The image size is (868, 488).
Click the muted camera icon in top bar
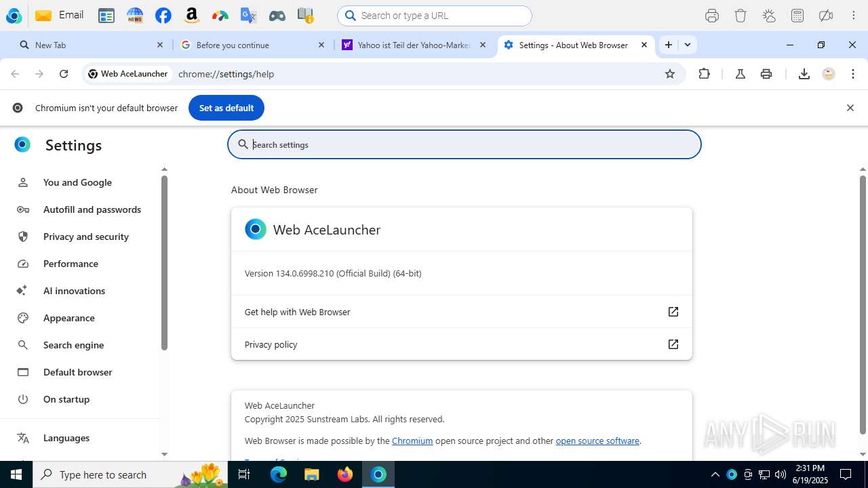coord(825,16)
